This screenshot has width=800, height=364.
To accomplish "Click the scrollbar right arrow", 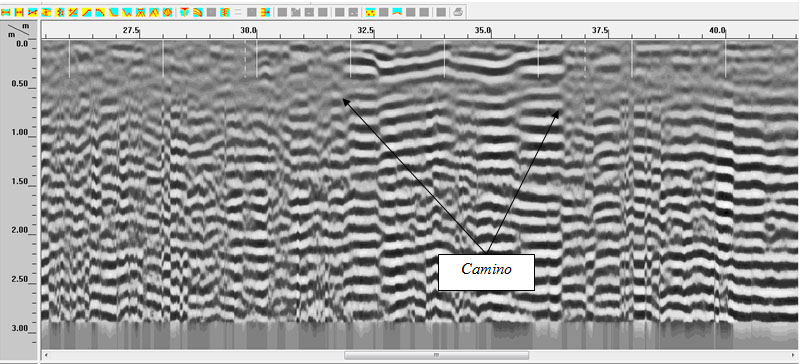I will 794,355.
